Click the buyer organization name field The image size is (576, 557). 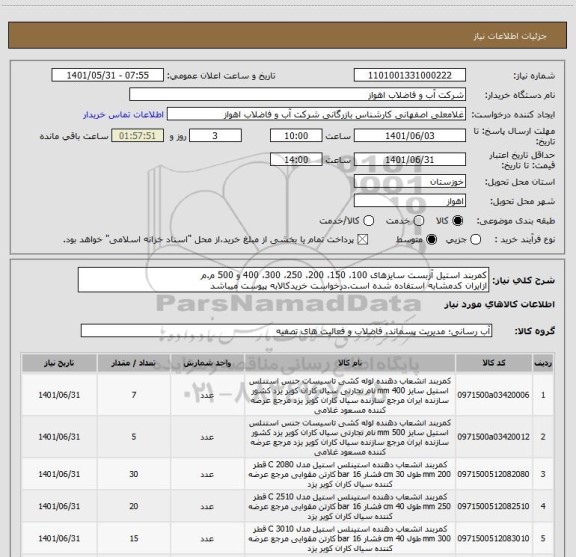[298, 95]
